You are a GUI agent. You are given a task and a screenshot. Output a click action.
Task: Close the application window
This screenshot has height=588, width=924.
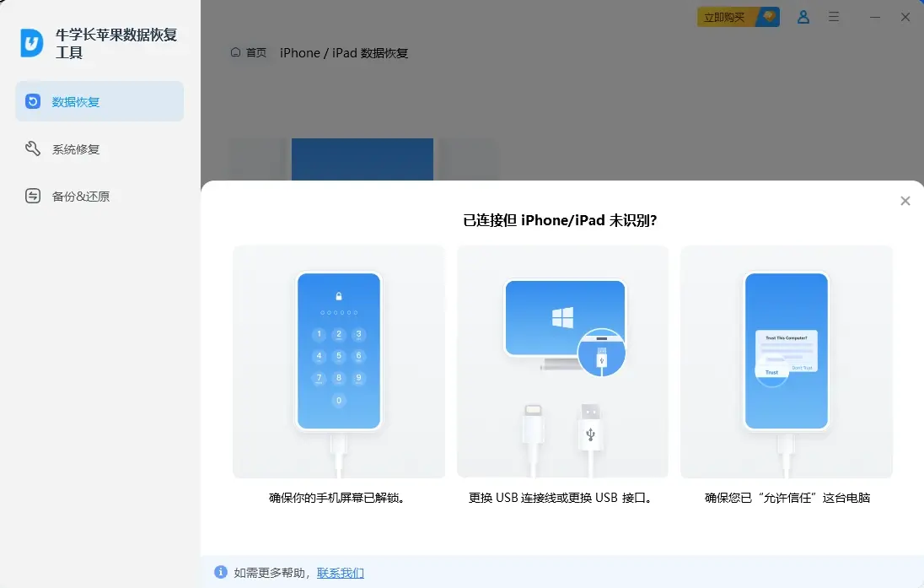click(905, 17)
